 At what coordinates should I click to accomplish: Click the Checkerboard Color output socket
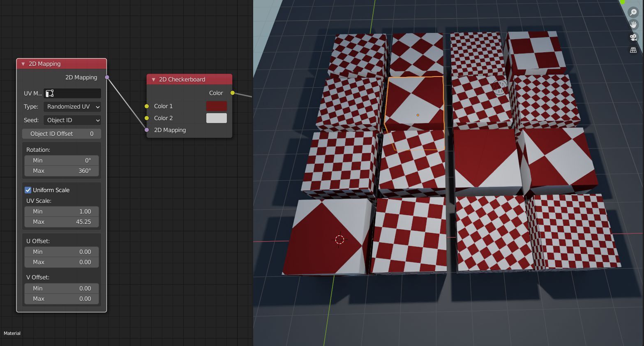click(233, 93)
